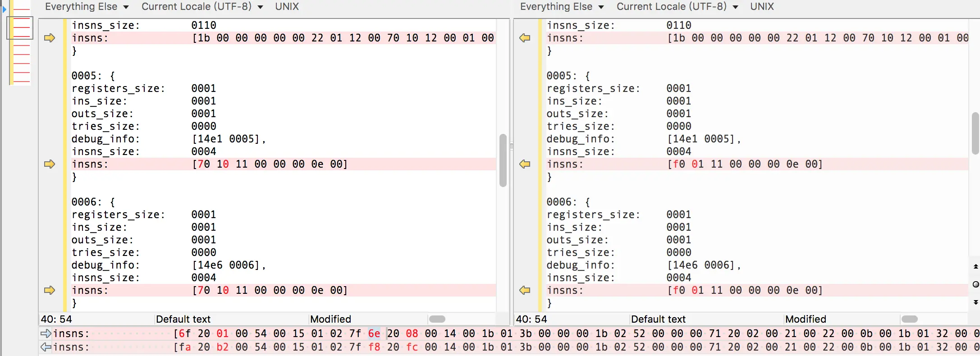
Task: Click right pane insns '[f0 01 11 ...' under 0006
Action: pyautogui.click(x=745, y=290)
